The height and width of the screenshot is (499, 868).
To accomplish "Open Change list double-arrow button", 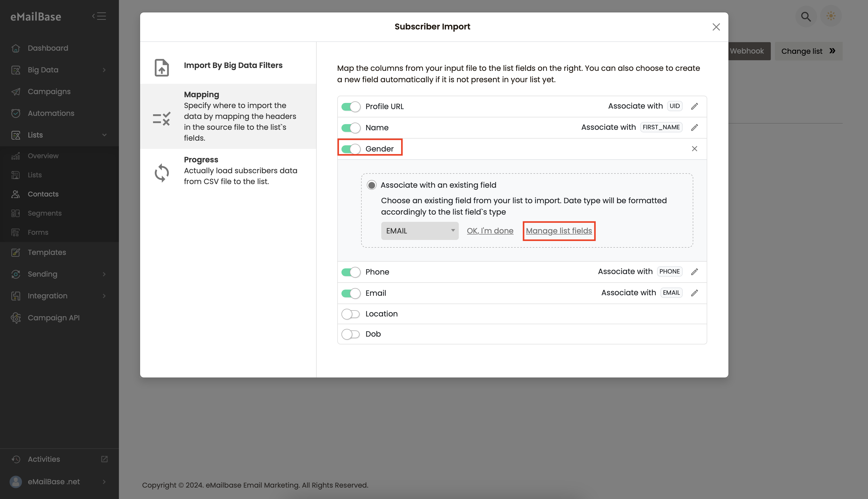I will pyautogui.click(x=809, y=51).
